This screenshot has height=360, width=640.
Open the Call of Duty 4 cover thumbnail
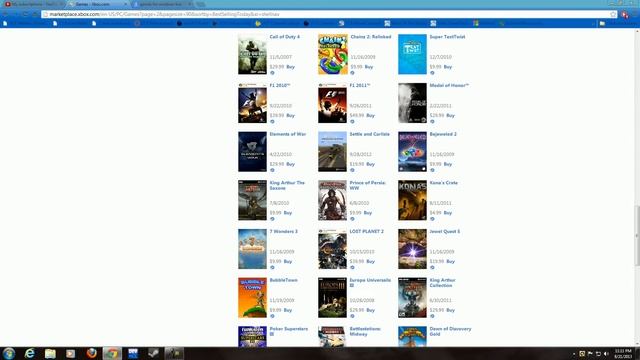click(252, 54)
